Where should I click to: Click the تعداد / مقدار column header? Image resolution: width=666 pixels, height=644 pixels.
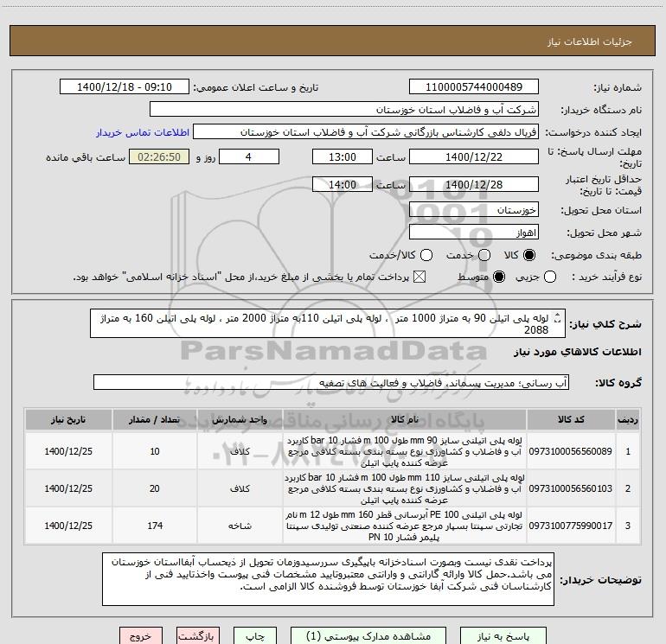coord(155,419)
